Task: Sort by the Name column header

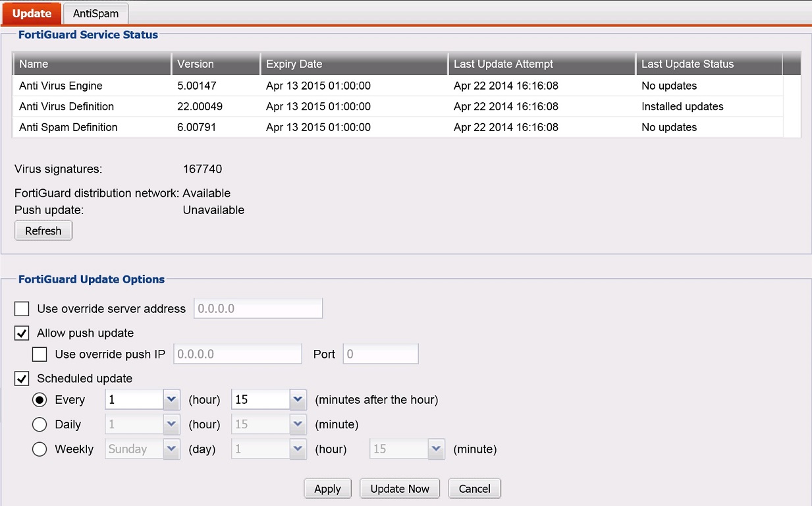Action: point(92,64)
